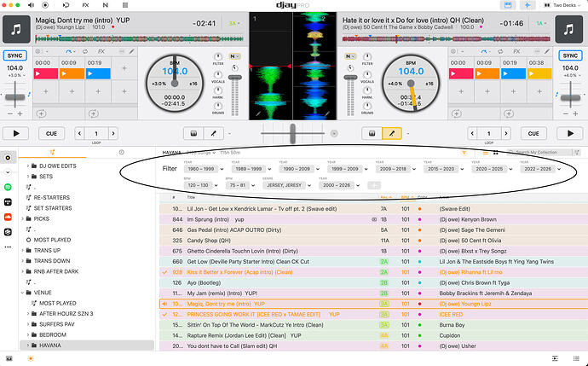
Task: Open the playlists tab in library sidebar
Action: [x=52, y=152]
